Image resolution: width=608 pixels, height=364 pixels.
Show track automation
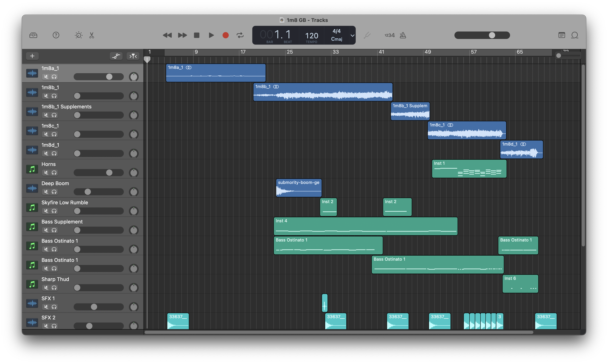116,56
